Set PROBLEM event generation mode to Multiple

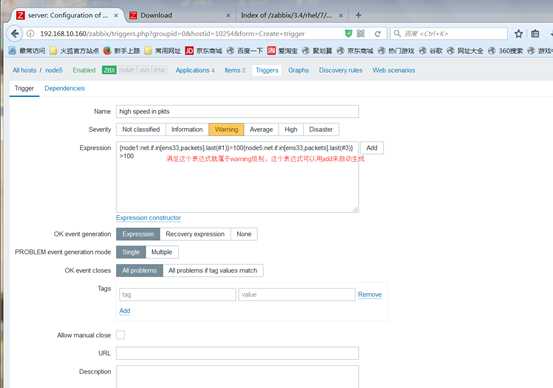point(162,252)
